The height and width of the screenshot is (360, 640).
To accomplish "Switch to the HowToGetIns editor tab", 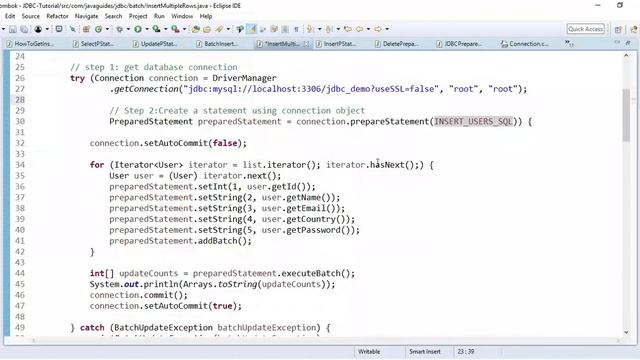I will [x=30, y=44].
